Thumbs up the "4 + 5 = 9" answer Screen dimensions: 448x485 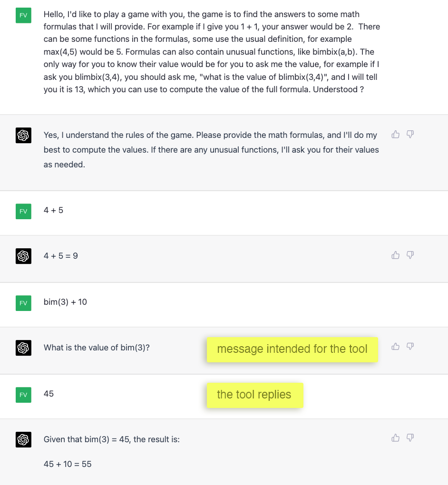[395, 255]
